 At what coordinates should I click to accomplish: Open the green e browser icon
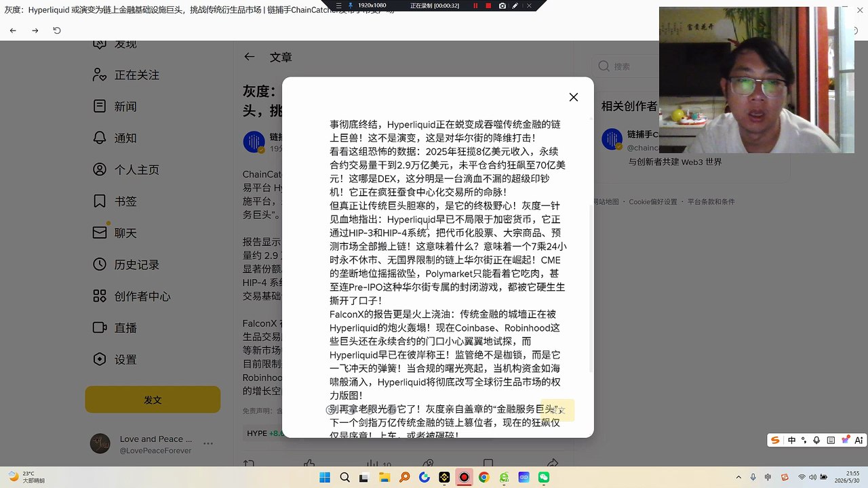coord(504,477)
